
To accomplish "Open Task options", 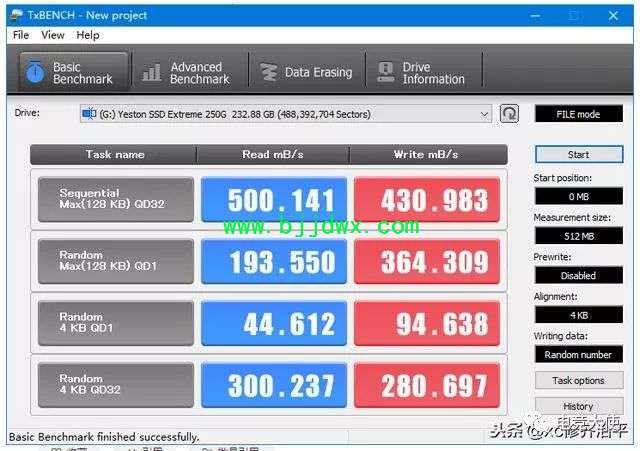I will 579,380.
